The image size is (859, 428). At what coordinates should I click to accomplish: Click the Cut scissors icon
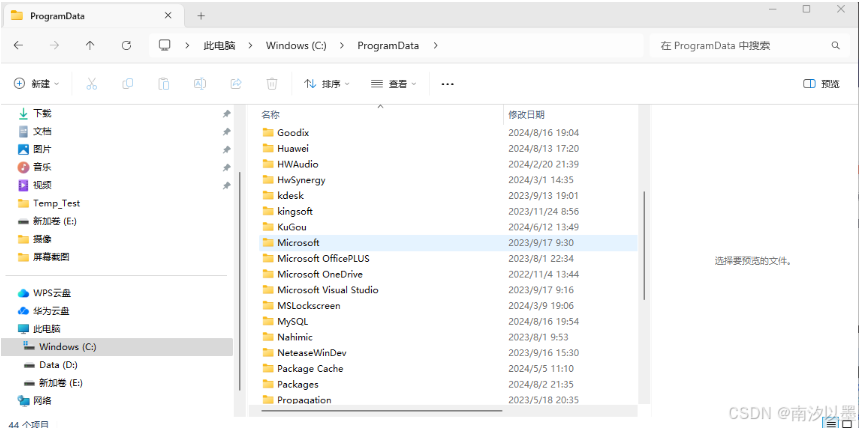tap(91, 84)
